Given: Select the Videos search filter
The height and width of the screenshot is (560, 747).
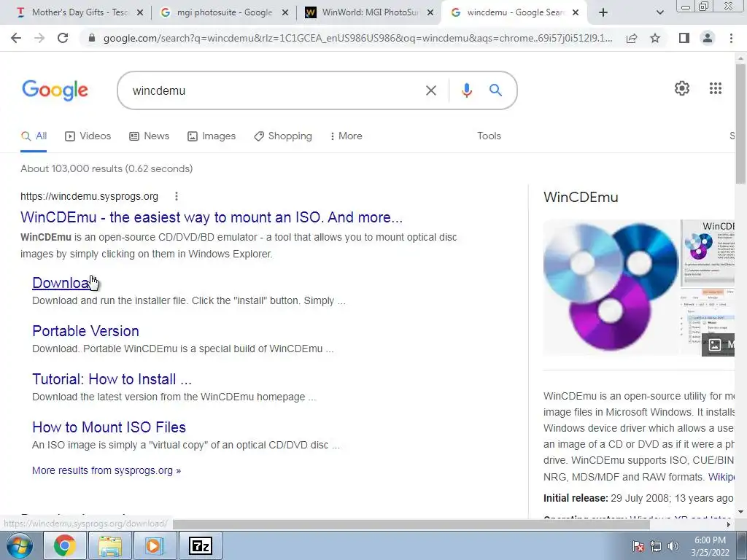Looking at the screenshot, I should (x=88, y=136).
